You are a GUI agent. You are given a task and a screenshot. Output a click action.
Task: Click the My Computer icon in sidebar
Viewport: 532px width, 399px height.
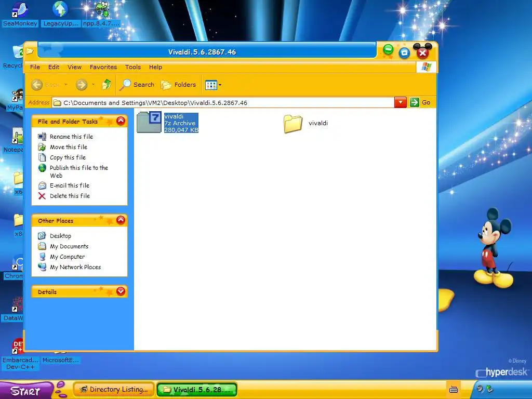tap(42, 257)
